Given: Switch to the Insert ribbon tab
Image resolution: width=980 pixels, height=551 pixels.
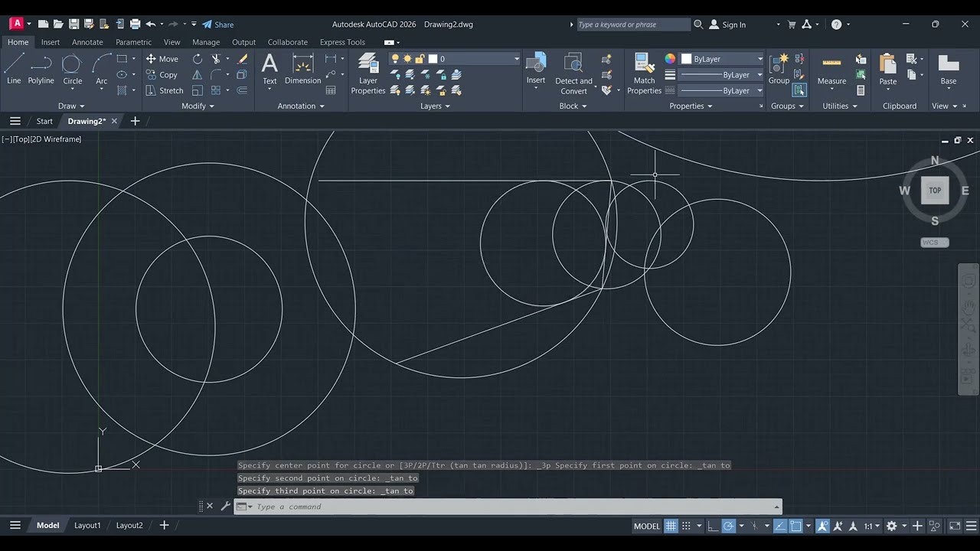Looking at the screenshot, I should (51, 42).
